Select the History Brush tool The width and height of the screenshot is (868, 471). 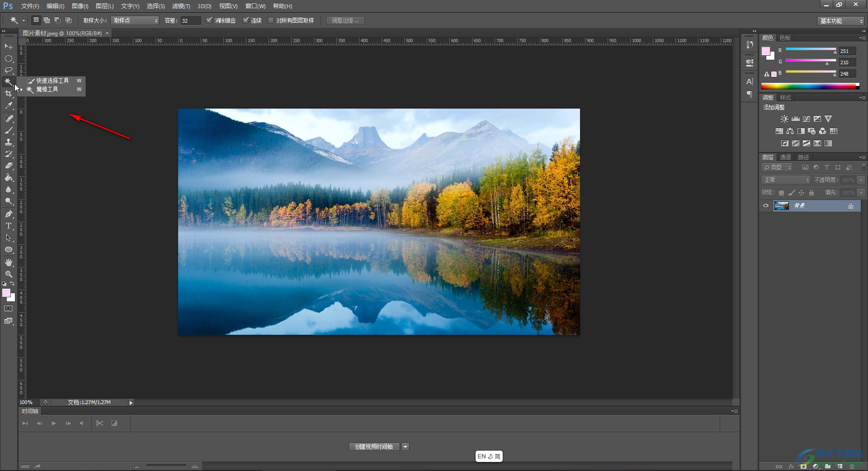[9, 154]
